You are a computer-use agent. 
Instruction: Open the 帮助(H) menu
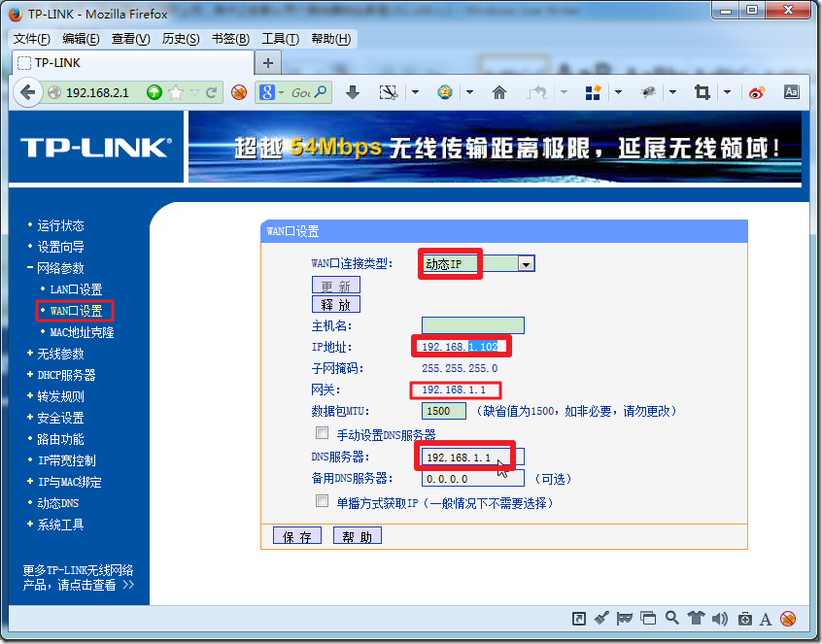[x=330, y=39]
